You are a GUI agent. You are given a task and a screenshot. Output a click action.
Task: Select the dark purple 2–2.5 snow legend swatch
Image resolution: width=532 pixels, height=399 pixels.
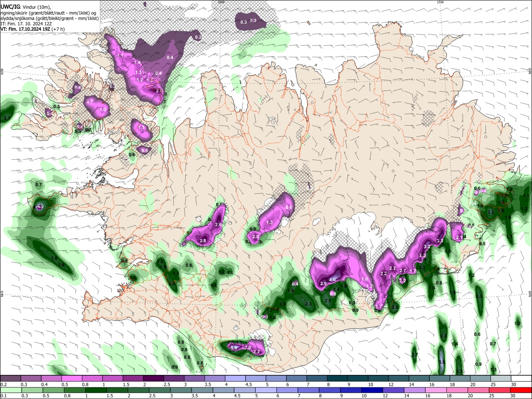(153, 379)
